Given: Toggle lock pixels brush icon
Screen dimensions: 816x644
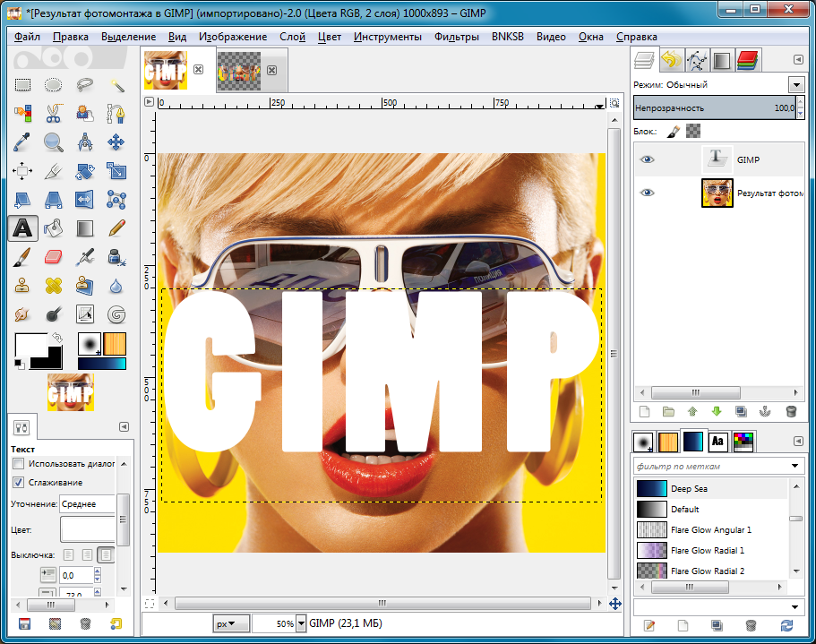Looking at the screenshot, I should (673, 131).
